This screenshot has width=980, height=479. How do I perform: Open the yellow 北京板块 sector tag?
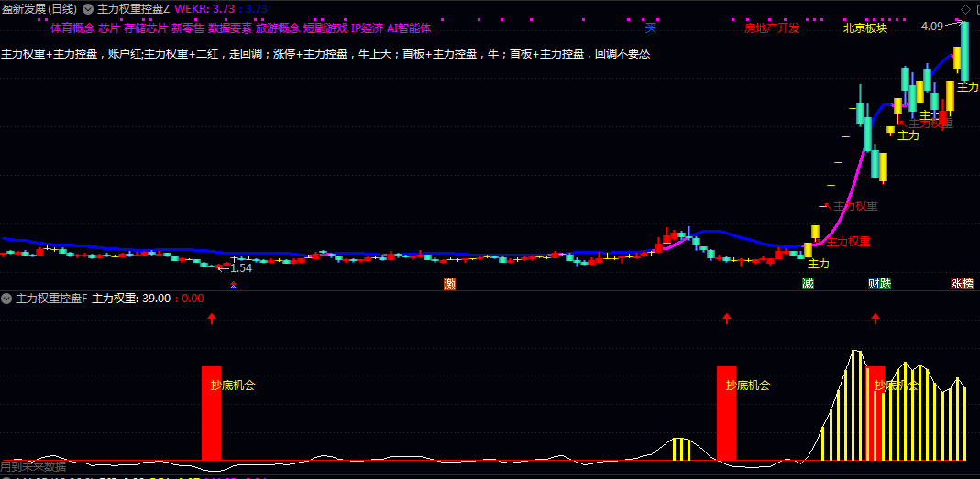[x=865, y=28]
